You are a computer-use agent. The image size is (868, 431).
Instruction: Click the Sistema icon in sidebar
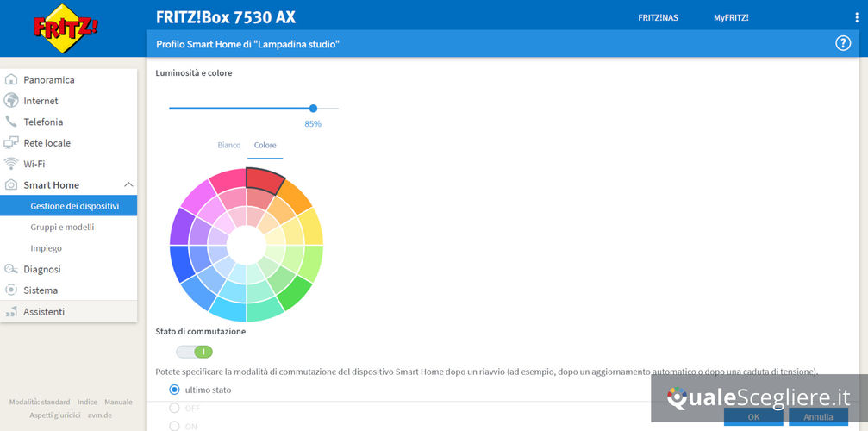click(x=11, y=290)
